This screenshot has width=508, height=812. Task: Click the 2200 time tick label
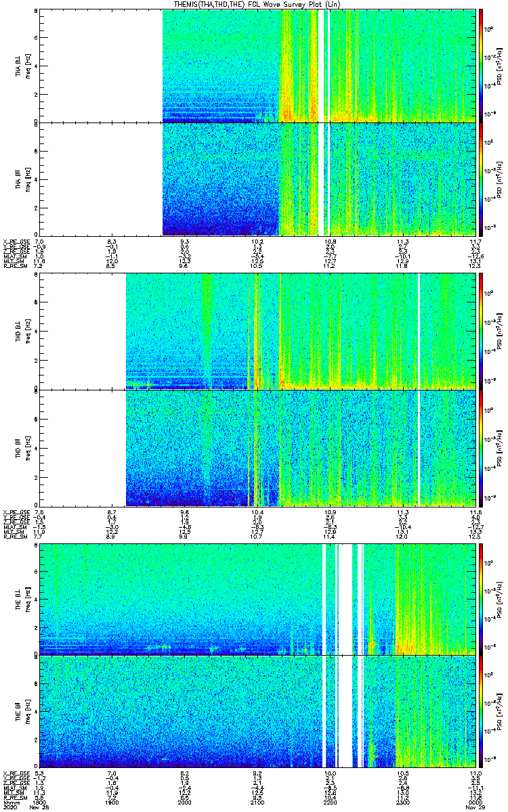[x=330, y=802]
